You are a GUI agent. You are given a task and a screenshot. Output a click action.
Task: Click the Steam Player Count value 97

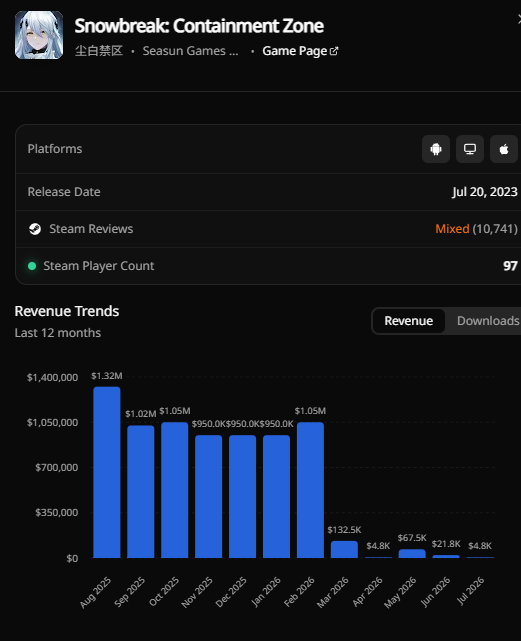click(510, 266)
